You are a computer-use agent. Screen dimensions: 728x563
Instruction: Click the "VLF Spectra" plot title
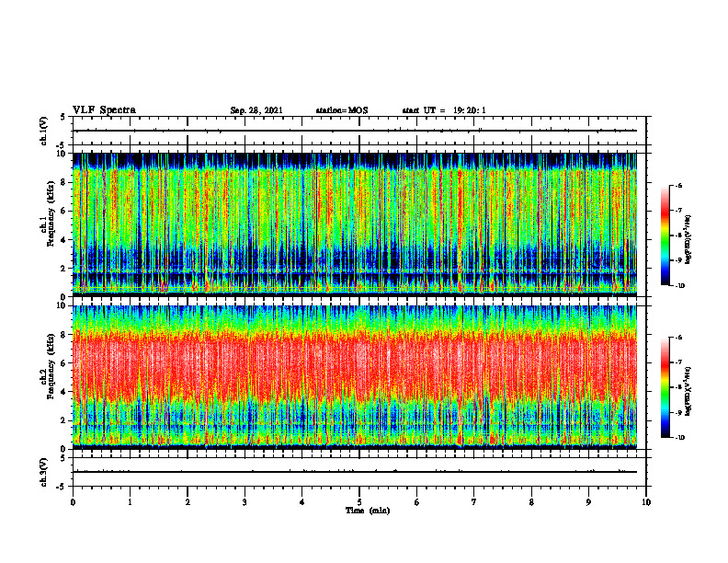click(x=104, y=110)
